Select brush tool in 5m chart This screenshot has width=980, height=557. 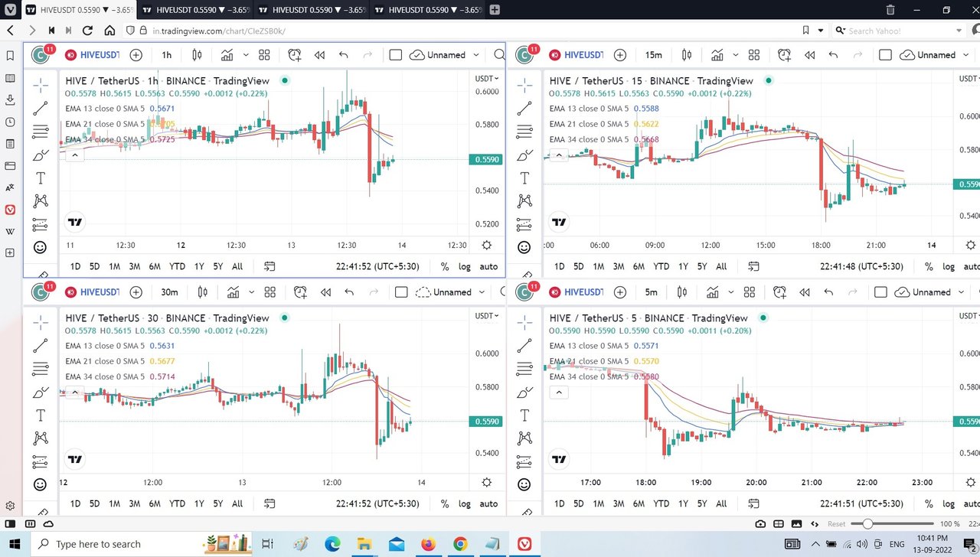click(524, 393)
